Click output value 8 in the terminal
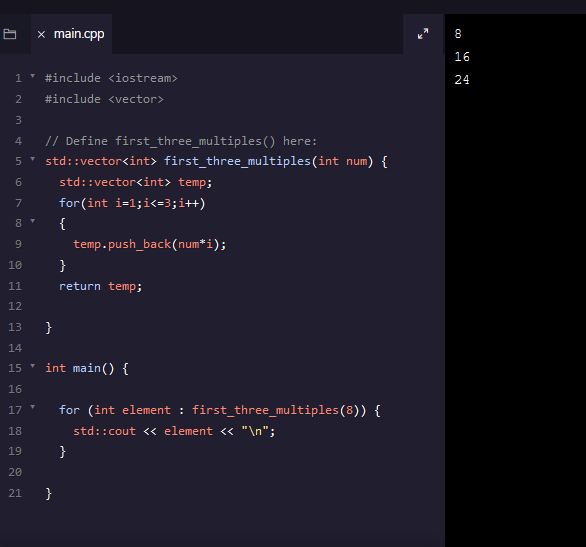Screen dimensions: 586x547 pos(458,34)
